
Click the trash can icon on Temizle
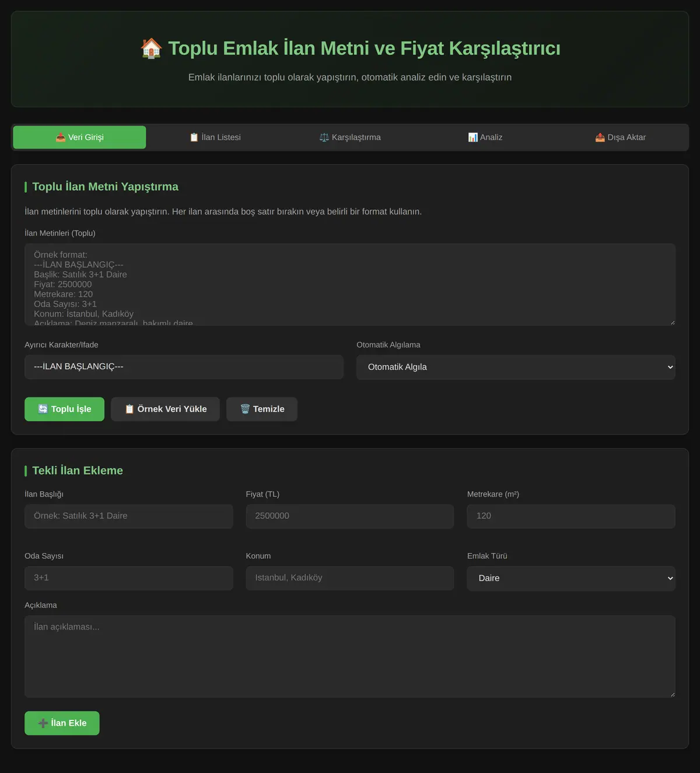tap(245, 409)
